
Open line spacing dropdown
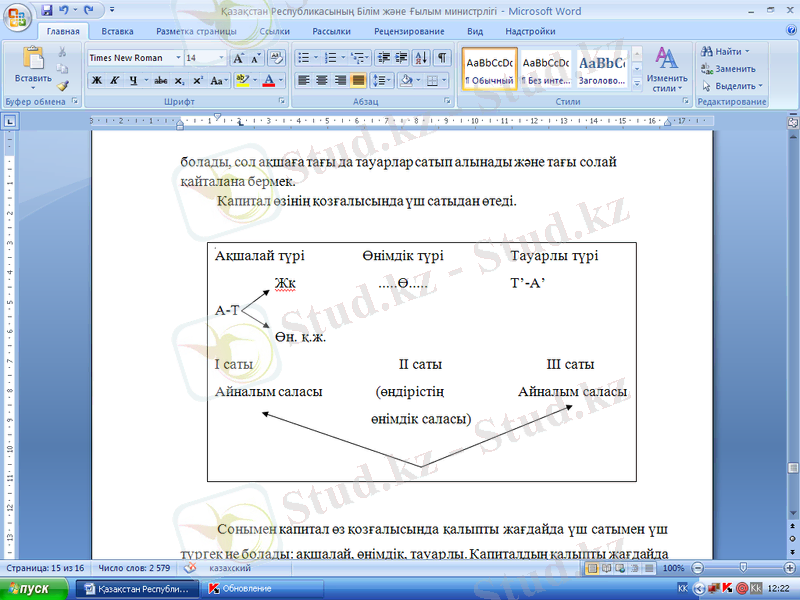pyautogui.click(x=382, y=81)
